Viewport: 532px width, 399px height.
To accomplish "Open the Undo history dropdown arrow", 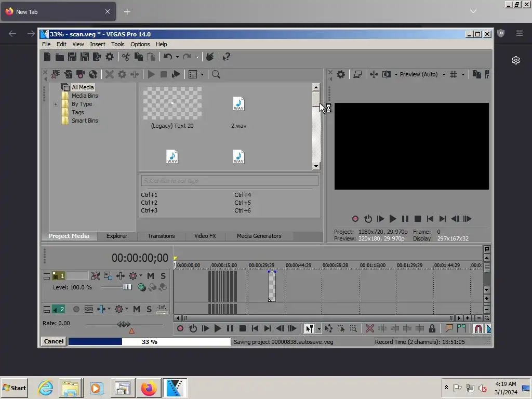I will (177, 57).
